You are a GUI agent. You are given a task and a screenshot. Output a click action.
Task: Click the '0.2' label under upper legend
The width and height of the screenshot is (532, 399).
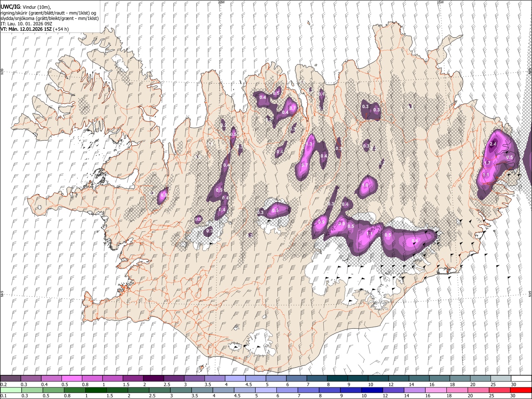point(3,384)
